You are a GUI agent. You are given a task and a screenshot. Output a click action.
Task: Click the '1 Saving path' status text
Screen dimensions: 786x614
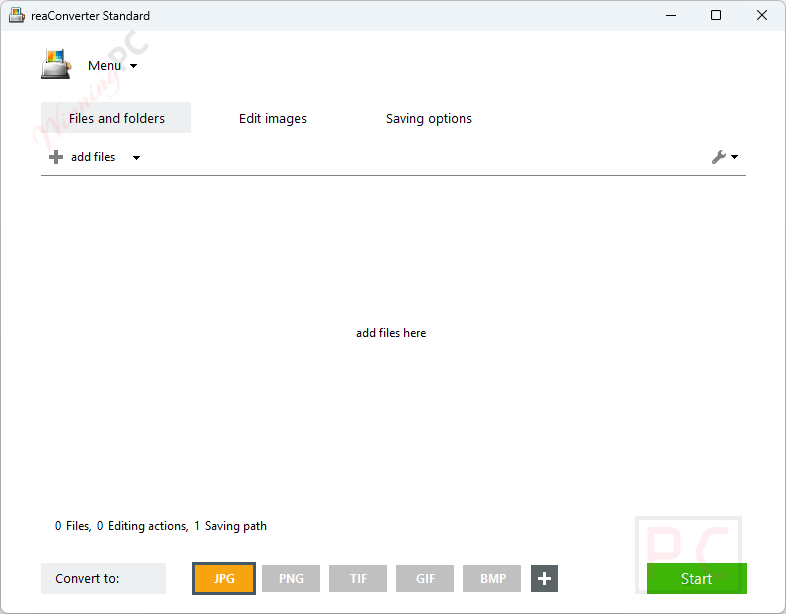tap(231, 526)
